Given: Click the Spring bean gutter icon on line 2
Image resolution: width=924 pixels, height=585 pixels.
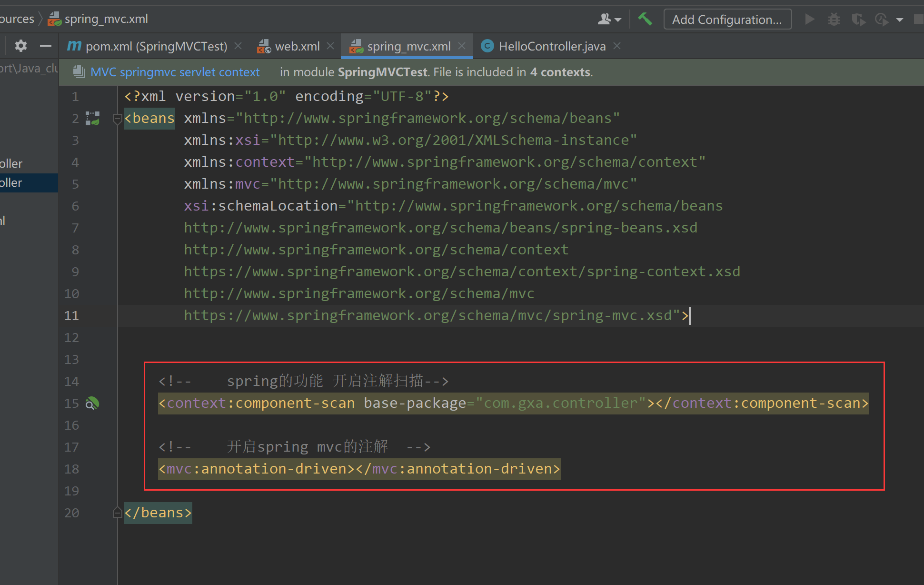Looking at the screenshot, I should pos(92,118).
